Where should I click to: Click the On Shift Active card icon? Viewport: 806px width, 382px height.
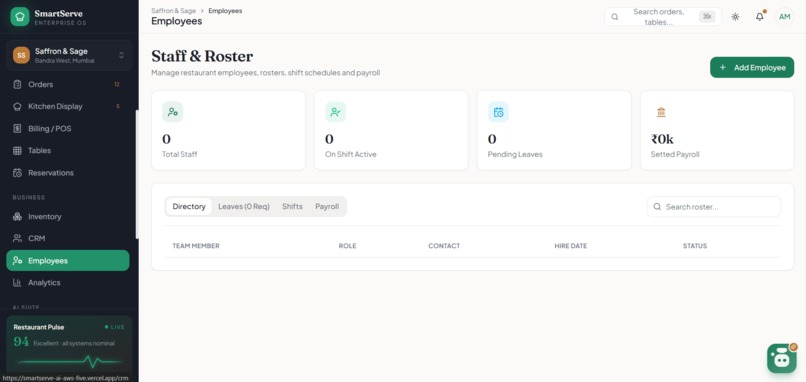point(336,112)
